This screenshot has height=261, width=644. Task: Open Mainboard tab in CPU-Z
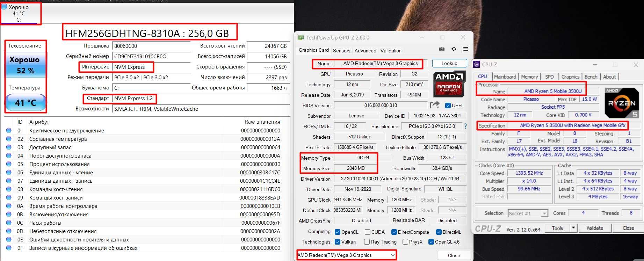coord(505,77)
